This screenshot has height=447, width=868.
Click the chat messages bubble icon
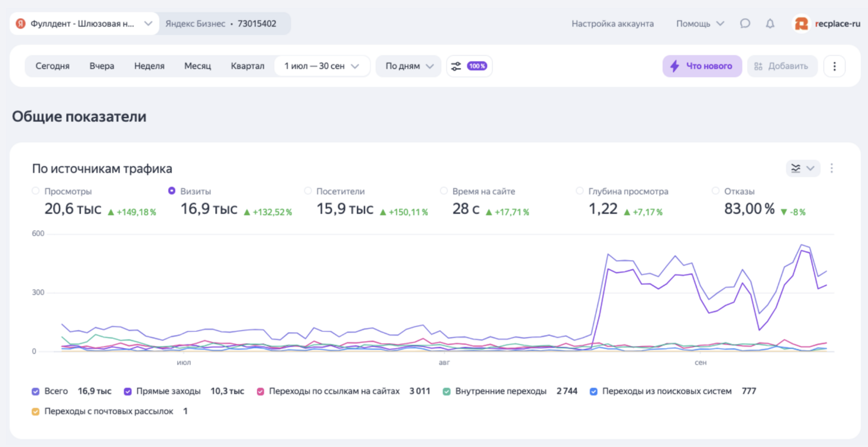tap(745, 24)
